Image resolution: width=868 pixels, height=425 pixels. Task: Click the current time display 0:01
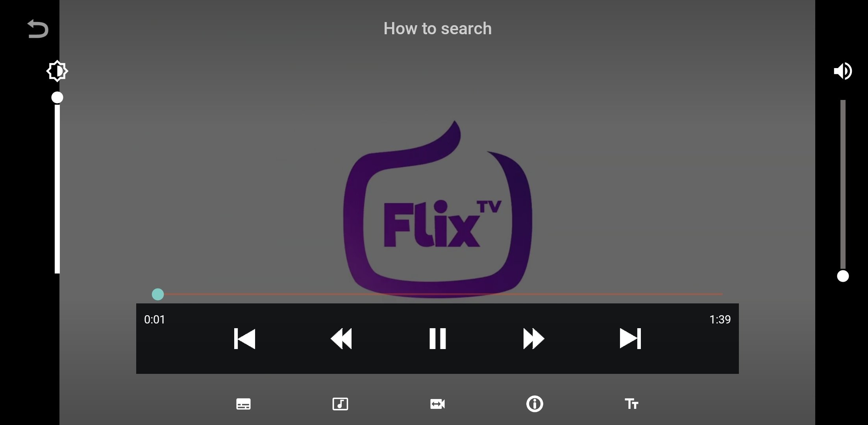coord(155,319)
